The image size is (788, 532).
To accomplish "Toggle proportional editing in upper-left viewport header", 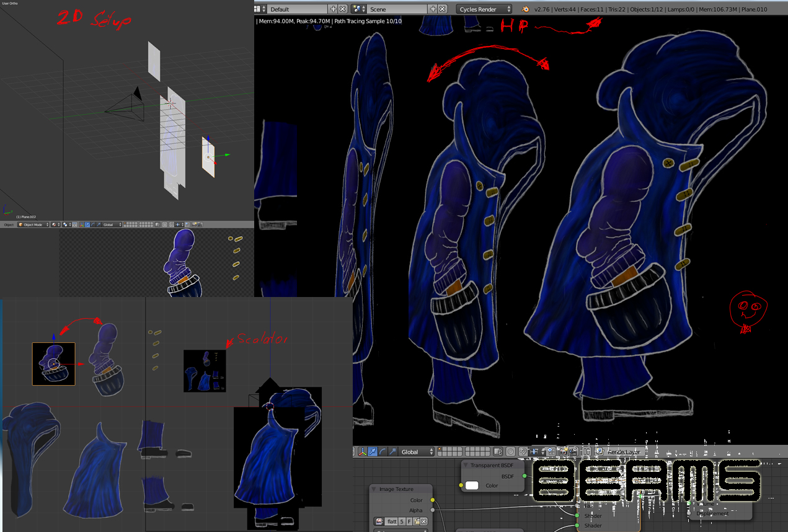I will click(x=164, y=224).
